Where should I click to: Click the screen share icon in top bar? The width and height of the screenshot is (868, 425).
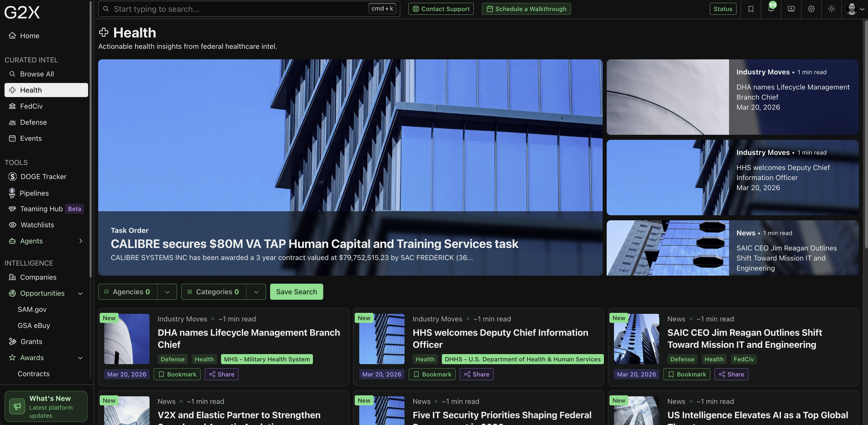tap(791, 9)
